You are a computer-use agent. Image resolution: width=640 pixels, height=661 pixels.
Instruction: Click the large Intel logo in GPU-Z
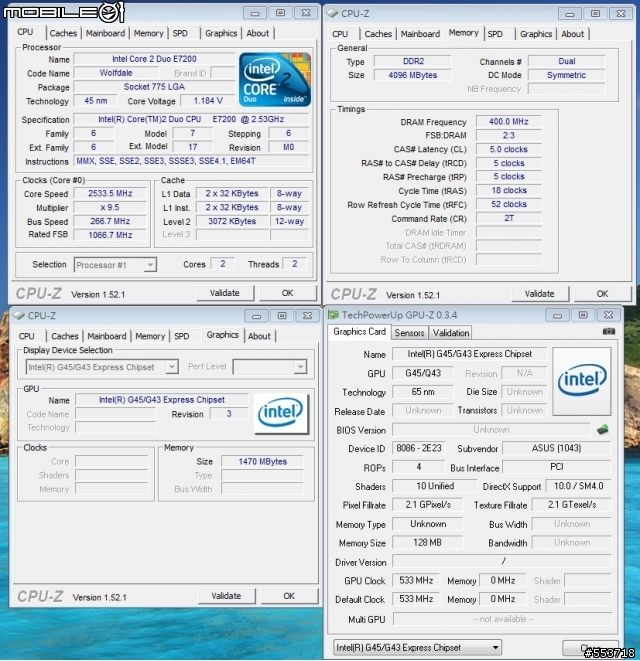pyautogui.click(x=582, y=381)
